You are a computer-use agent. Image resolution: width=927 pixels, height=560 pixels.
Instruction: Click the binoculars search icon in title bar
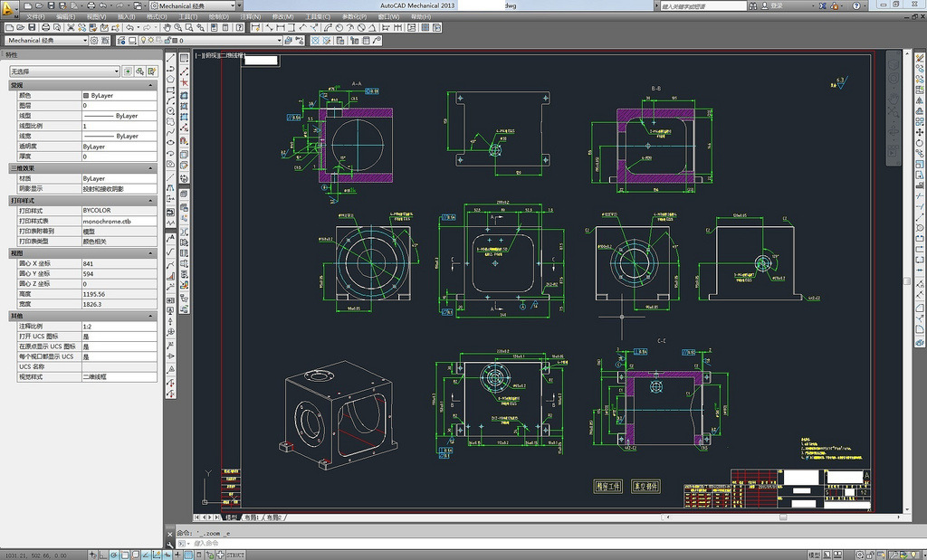click(x=754, y=5)
